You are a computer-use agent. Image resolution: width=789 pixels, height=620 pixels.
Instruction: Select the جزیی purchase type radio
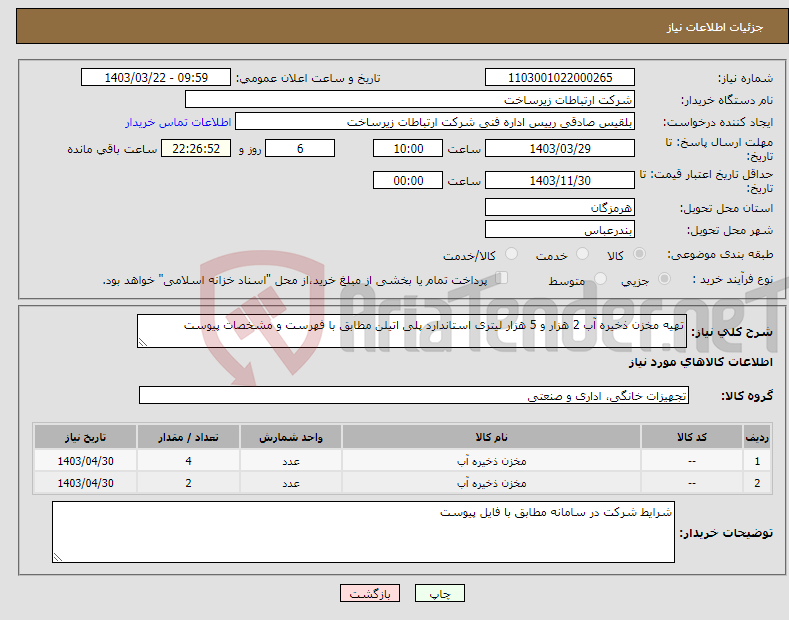664,278
